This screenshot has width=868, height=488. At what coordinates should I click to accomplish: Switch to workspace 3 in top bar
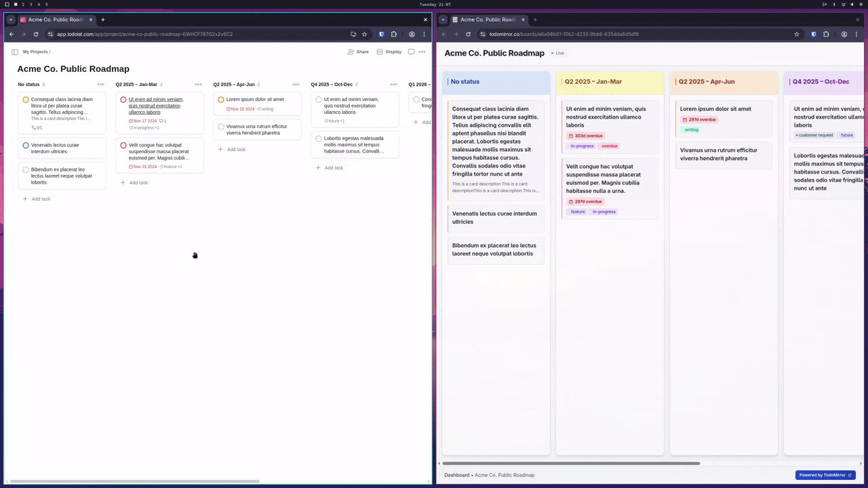(x=31, y=4)
